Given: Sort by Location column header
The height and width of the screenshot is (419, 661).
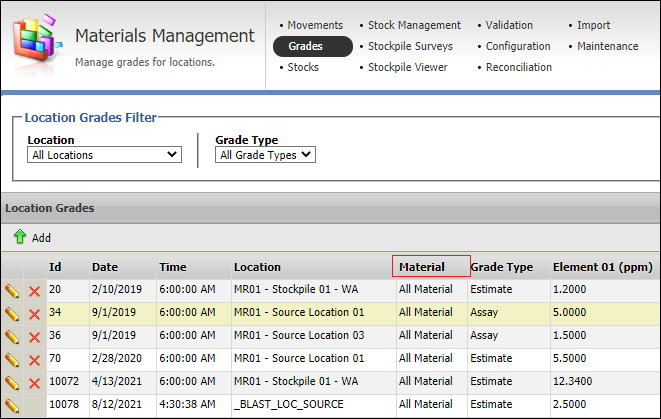Looking at the screenshot, I should [x=257, y=267].
